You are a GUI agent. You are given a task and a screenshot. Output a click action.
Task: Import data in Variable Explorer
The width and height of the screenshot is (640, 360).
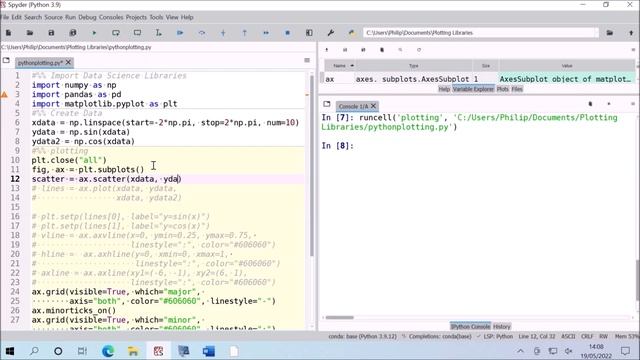point(327,50)
